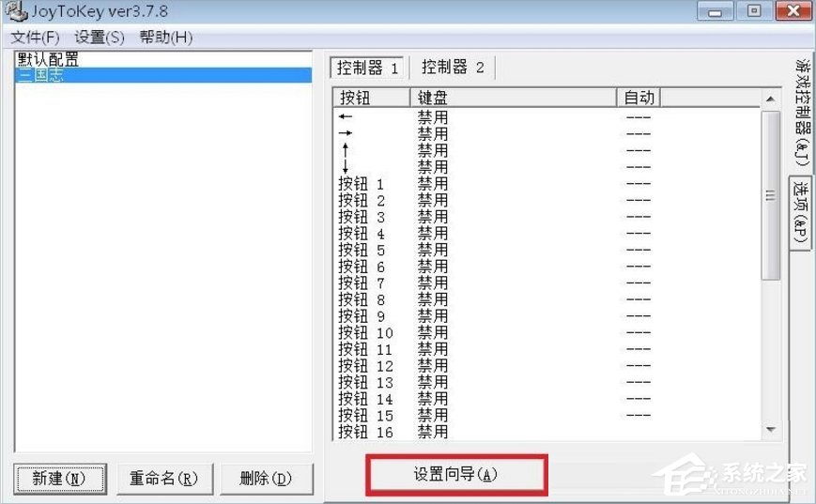The image size is (816, 504).
Task: Click the --- auto value for 按钮 5
Action: 639,251
